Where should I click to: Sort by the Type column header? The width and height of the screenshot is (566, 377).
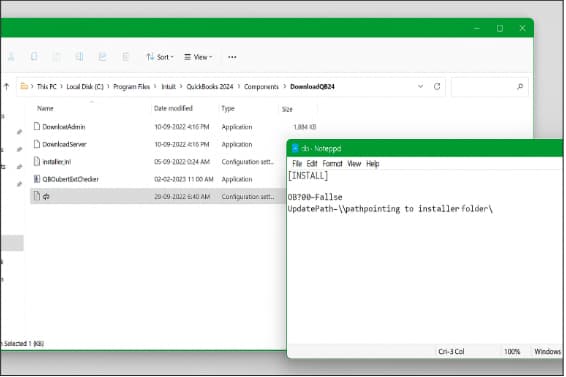(228, 108)
